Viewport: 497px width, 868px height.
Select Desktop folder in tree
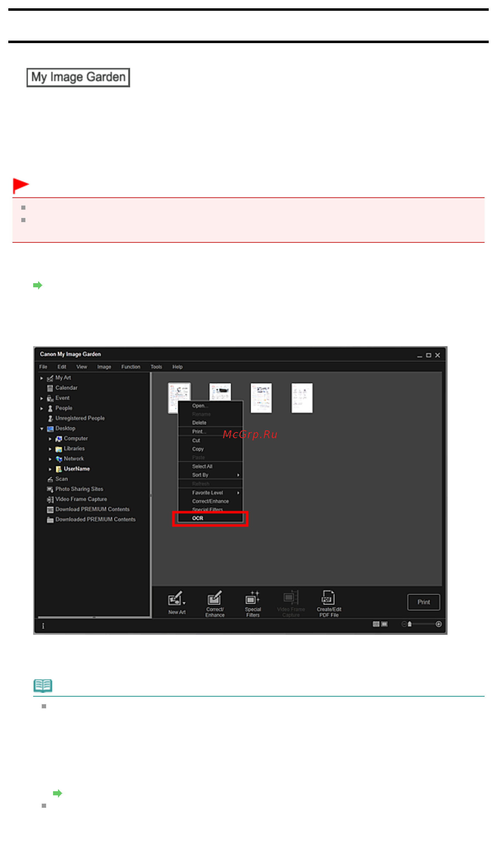coord(65,428)
